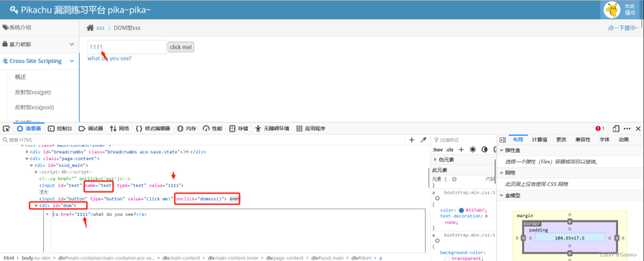644x261 pixels.
Task: Click the 104.65×17.6 content size box
Action: pos(569,238)
